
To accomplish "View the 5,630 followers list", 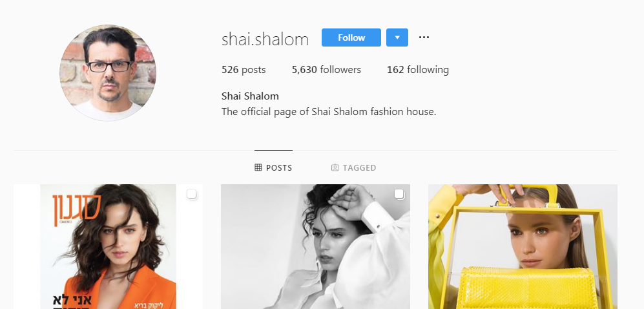I will tap(326, 70).
